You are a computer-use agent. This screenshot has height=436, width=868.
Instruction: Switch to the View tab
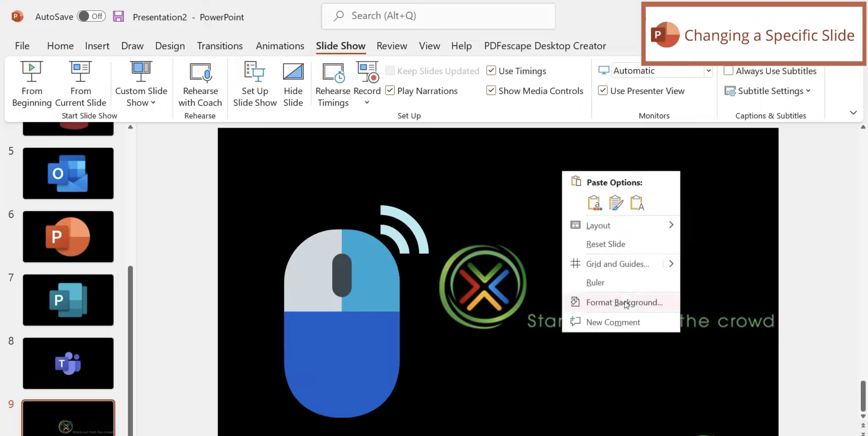429,46
